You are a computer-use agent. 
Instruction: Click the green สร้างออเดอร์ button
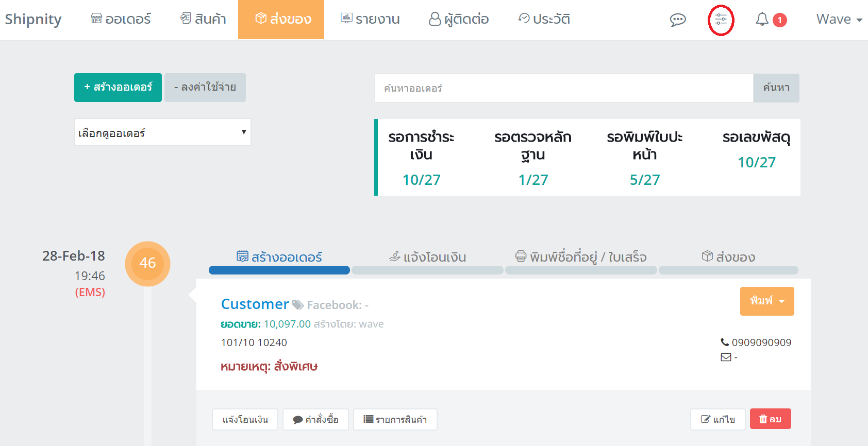pos(118,88)
